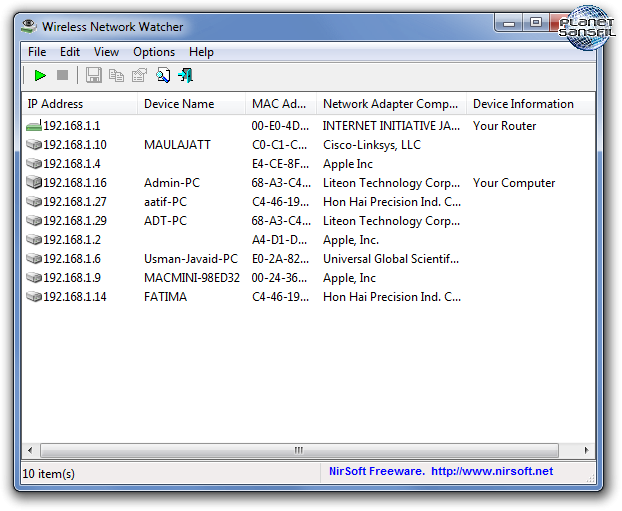Click the 00-24-36... MAC address cell
Image resolution: width=622 pixels, height=511 pixels.
coord(279,278)
